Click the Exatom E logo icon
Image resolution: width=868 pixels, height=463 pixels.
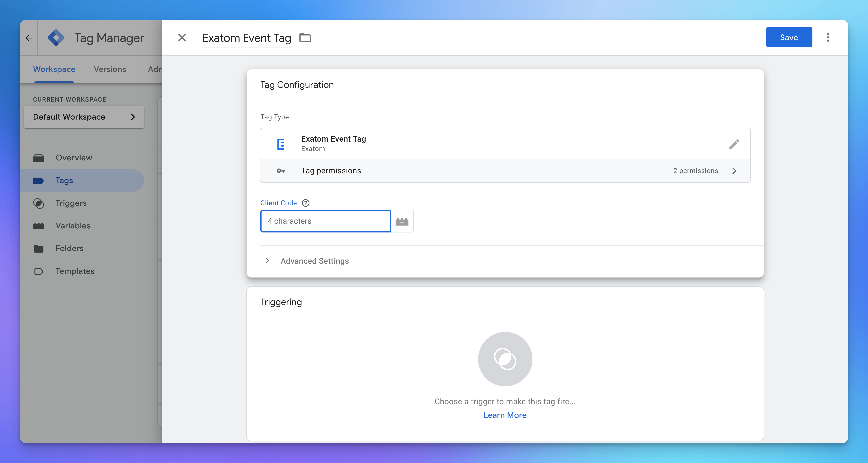pyautogui.click(x=281, y=144)
